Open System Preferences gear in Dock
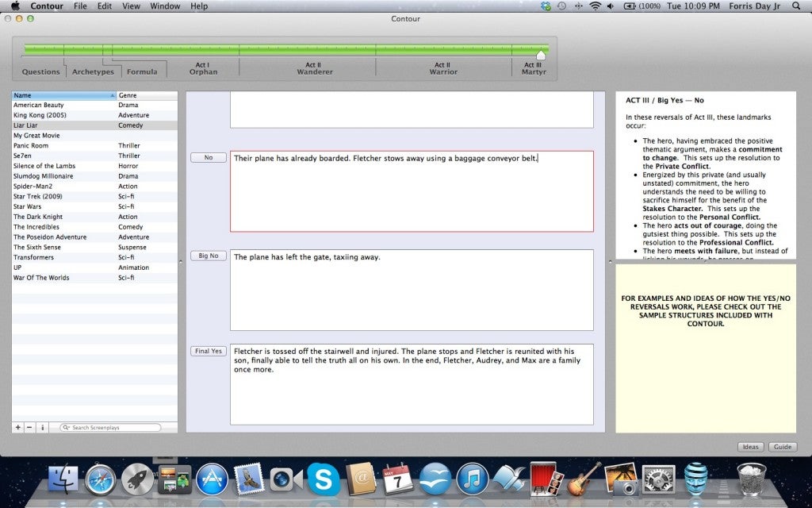 658,479
